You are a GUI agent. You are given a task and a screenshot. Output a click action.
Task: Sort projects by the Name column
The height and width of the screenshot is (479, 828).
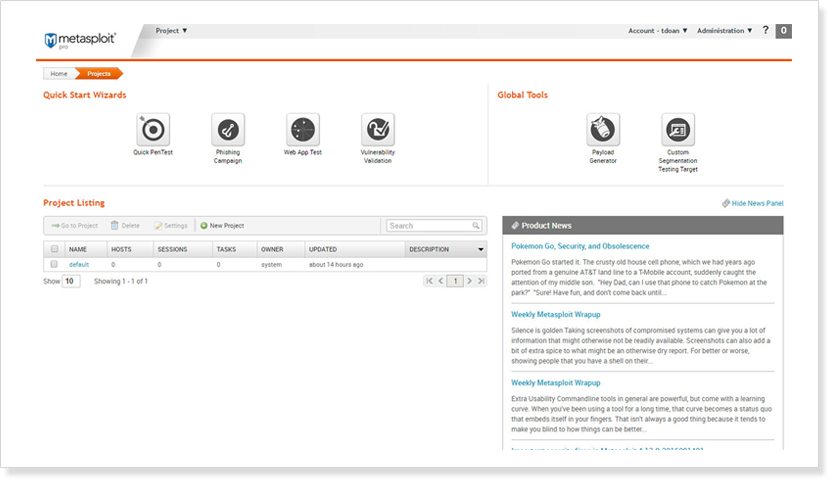[x=78, y=249]
